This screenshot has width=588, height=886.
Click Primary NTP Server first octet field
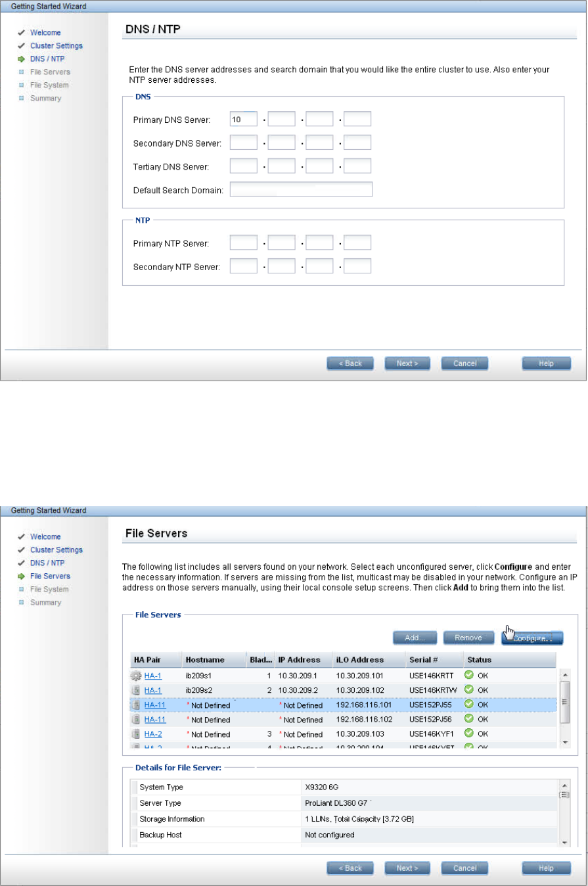(243, 243)
